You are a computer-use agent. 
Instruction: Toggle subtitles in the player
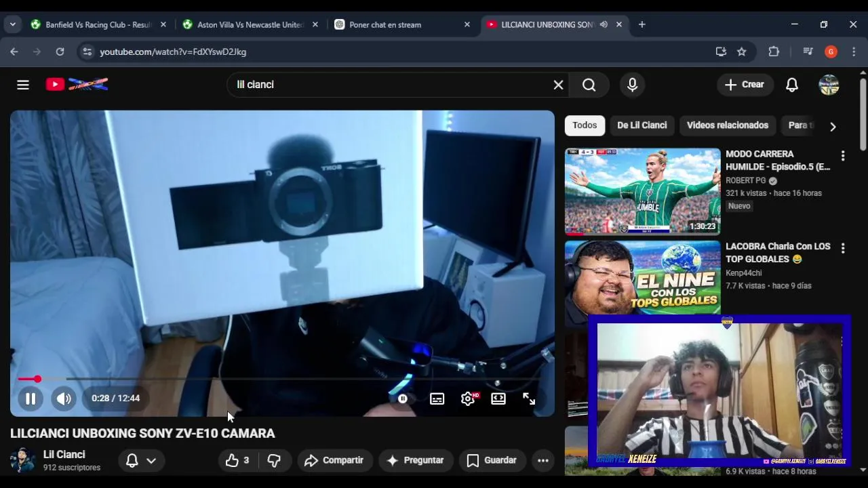437,399
